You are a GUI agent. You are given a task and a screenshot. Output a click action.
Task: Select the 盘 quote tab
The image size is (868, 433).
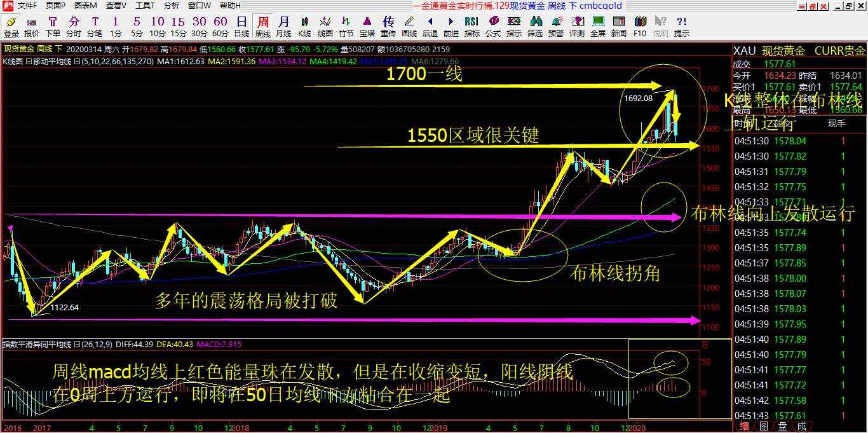coord(783,426)
